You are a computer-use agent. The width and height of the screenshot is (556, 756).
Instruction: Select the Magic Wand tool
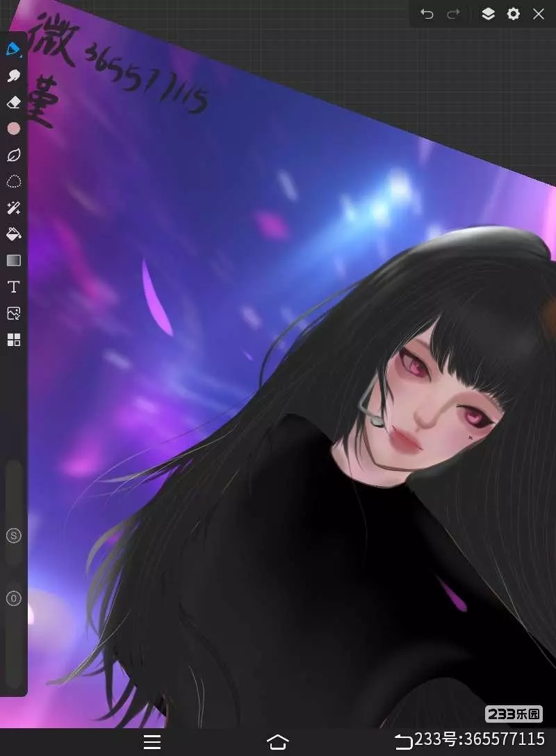point(13,208)
